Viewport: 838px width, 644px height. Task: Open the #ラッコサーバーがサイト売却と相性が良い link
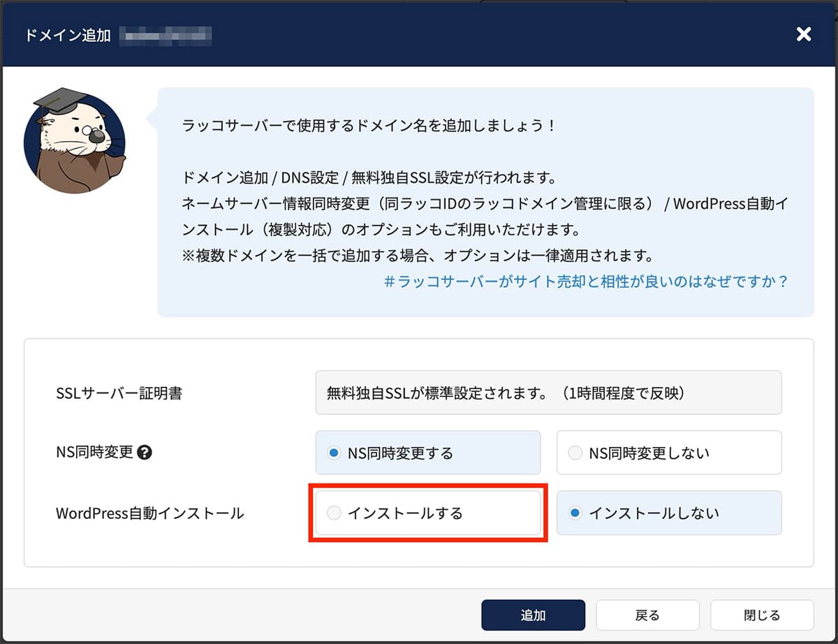[x=586, y=281]
